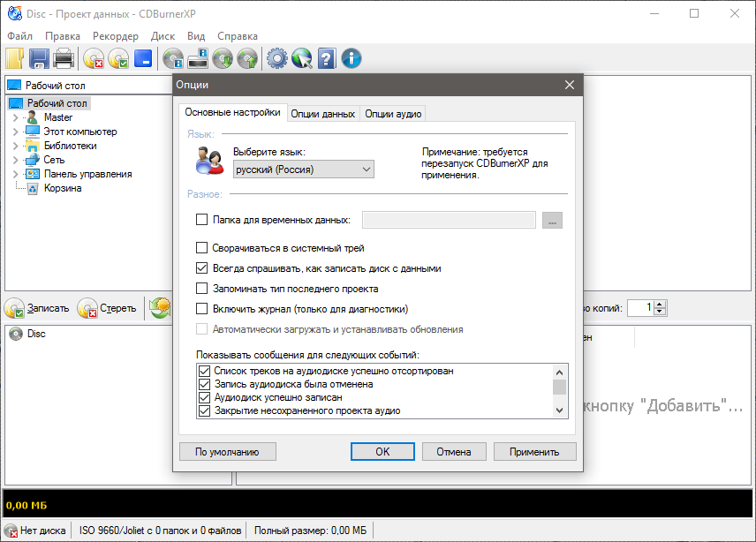Click the burn disc toolbar icon with green check

click(118, 59)
